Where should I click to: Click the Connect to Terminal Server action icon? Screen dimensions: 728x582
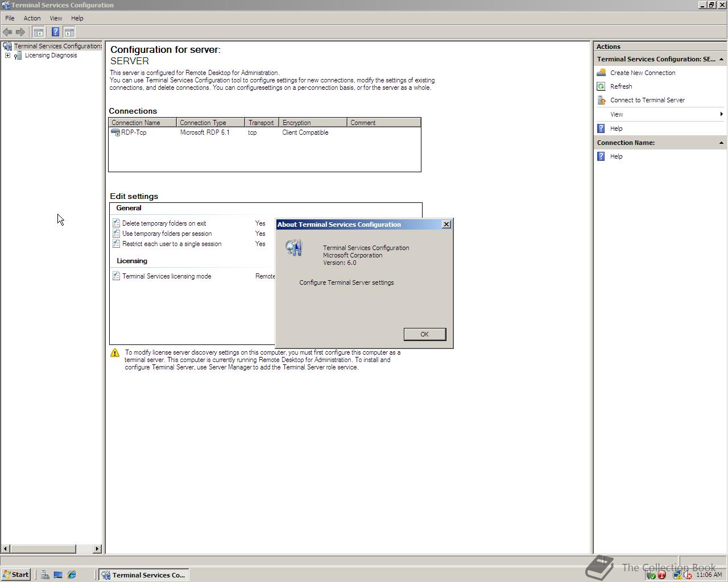601,100
